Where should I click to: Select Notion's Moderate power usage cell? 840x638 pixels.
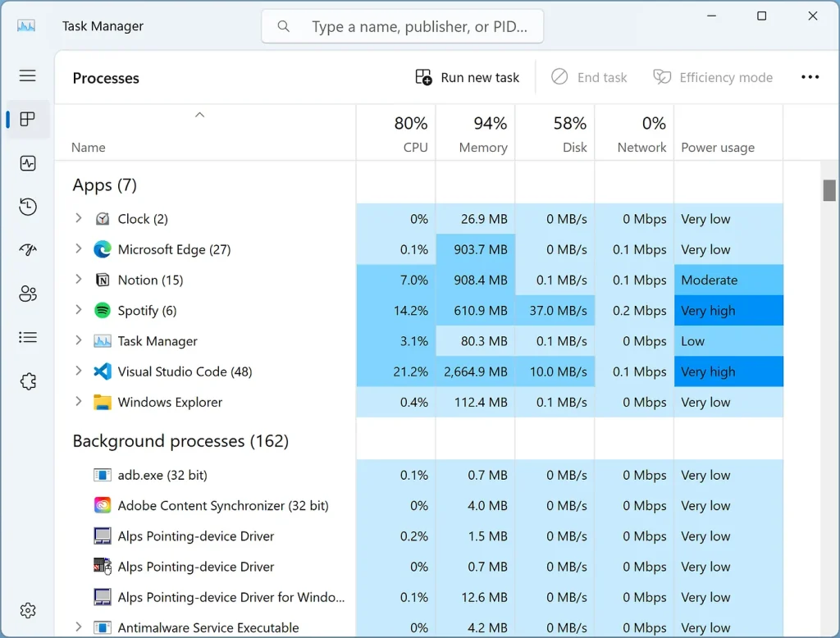(x=728, y=280)
